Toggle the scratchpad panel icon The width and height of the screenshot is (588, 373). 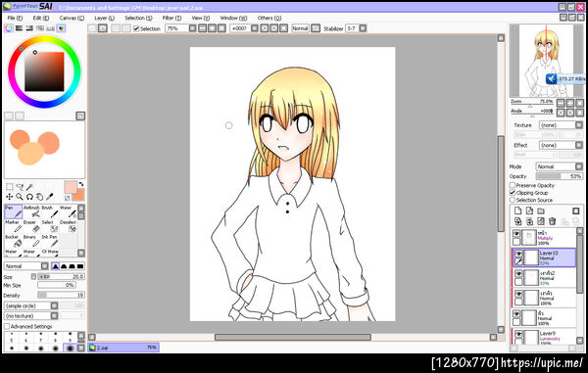point(61,28)
